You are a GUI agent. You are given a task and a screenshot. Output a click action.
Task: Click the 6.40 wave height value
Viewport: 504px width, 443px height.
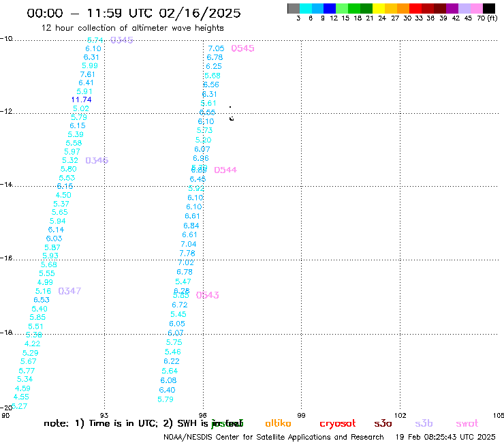point(167,390)
